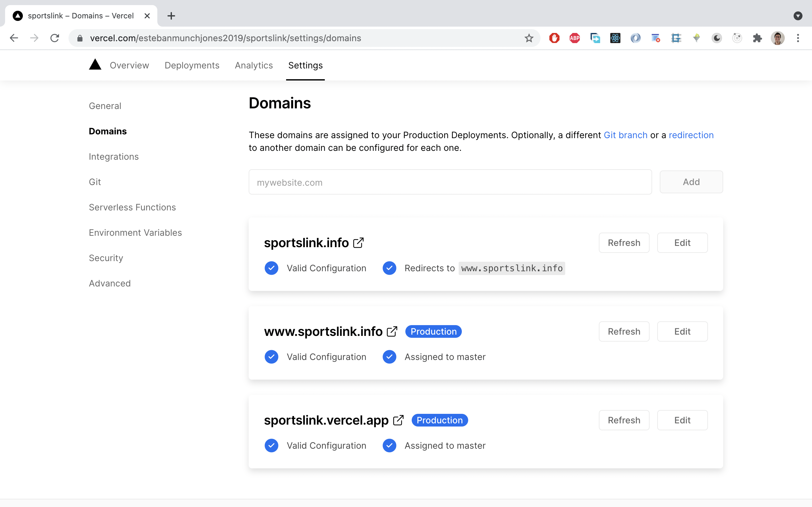Follow the Git branch link in the description
Image resolution: width=812 pixels, height=507 pixels.
625,135
